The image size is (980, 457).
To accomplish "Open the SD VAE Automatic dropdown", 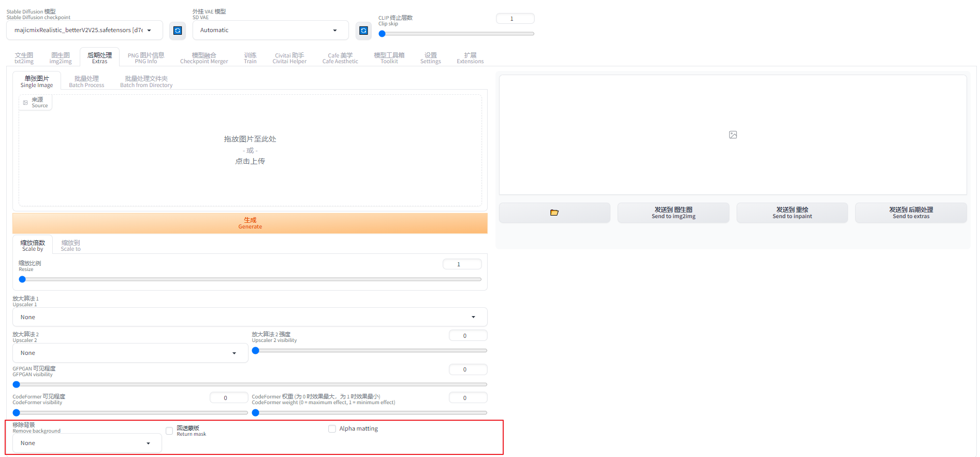I will pos(270,30).
